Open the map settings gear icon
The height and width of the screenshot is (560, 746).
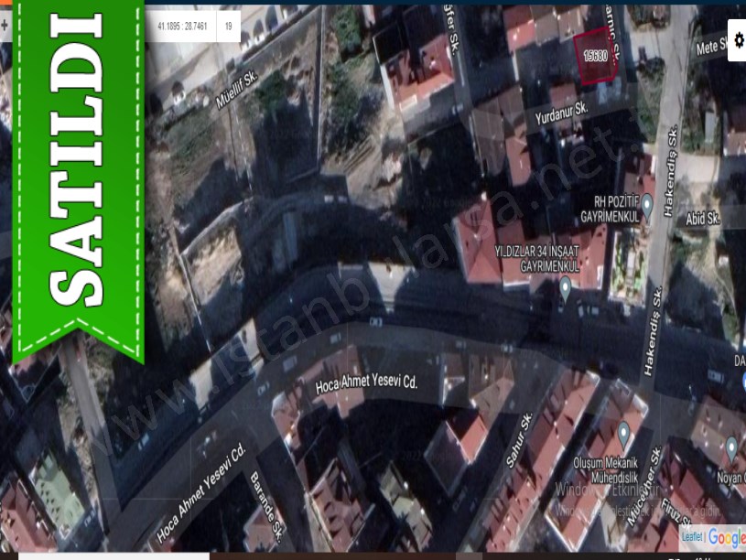pyautogui.click(x=739, y=41)
